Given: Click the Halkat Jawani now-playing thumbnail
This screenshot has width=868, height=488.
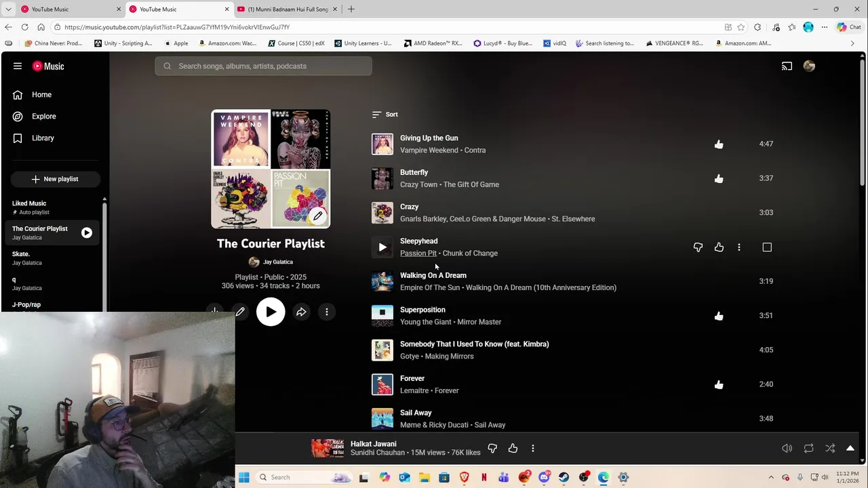Looking at the screenshot, I should click(328, 448).
